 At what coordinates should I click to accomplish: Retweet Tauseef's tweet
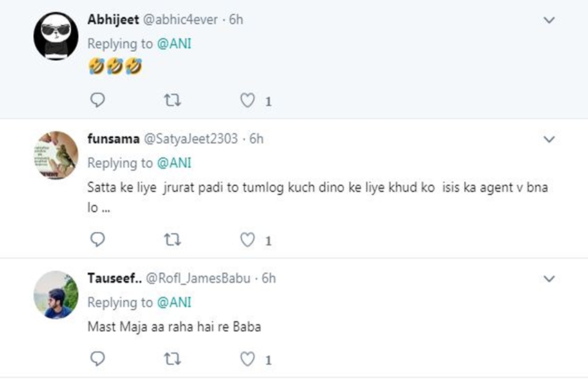pos(173,359)
